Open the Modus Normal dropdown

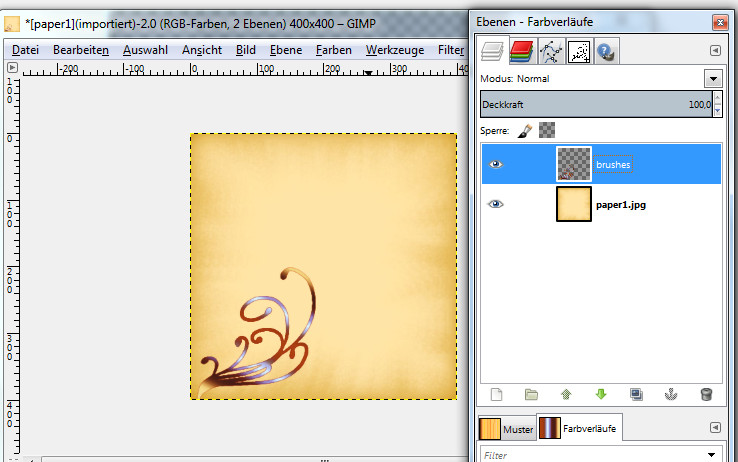(x=713, y=79)
